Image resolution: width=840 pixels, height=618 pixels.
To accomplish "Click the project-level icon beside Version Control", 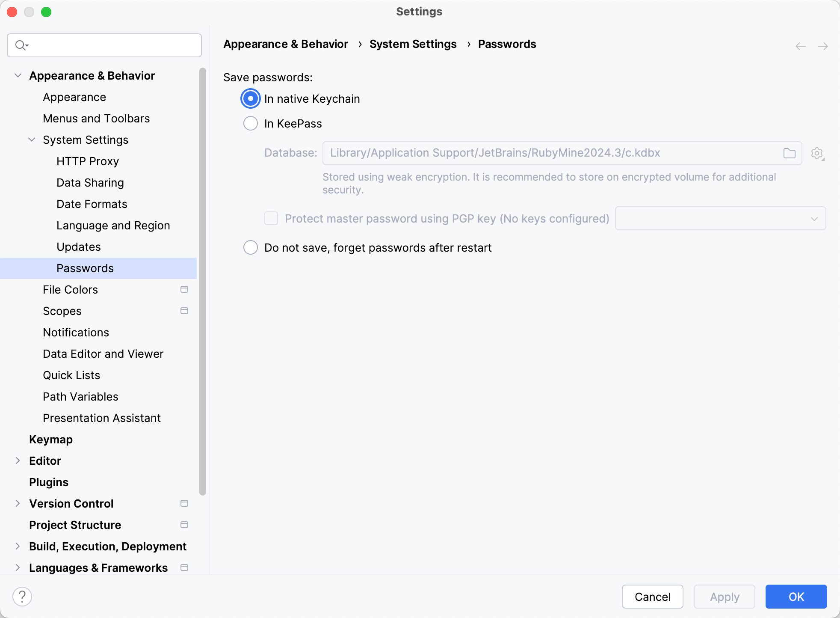I will click(x=184, y=504).
